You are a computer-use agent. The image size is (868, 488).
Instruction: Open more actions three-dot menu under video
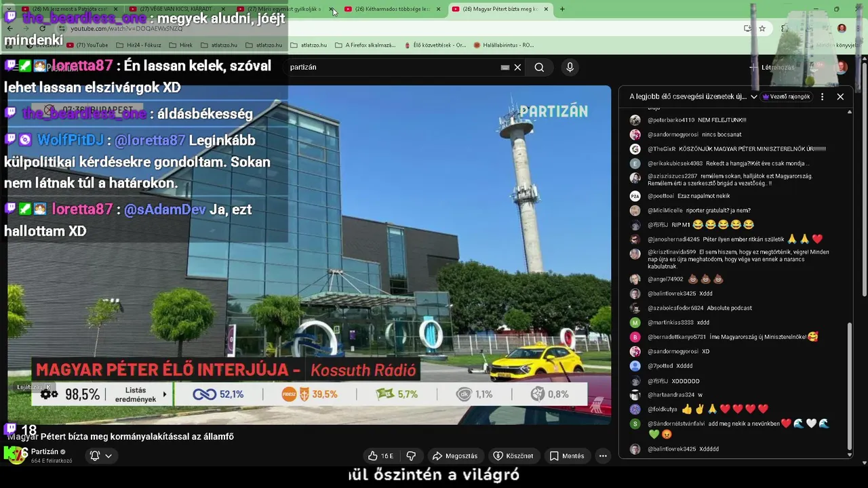(x=603, y=456)
